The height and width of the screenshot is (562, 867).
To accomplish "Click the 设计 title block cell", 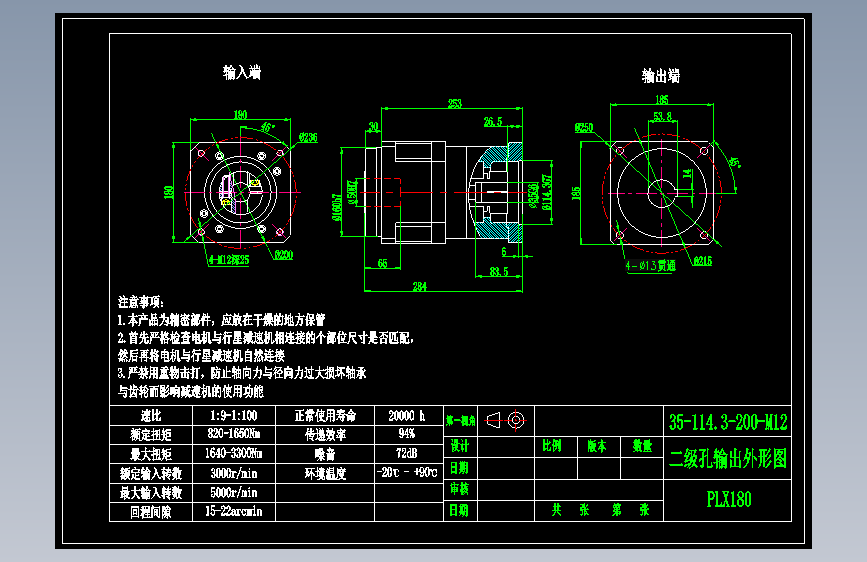I will 459,446.
